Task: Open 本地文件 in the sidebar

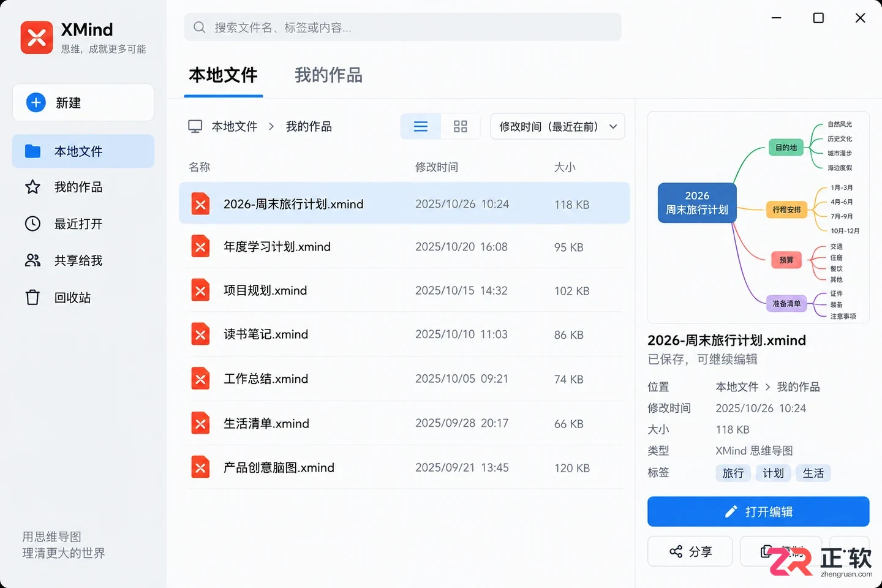Action: pos(83,151)
